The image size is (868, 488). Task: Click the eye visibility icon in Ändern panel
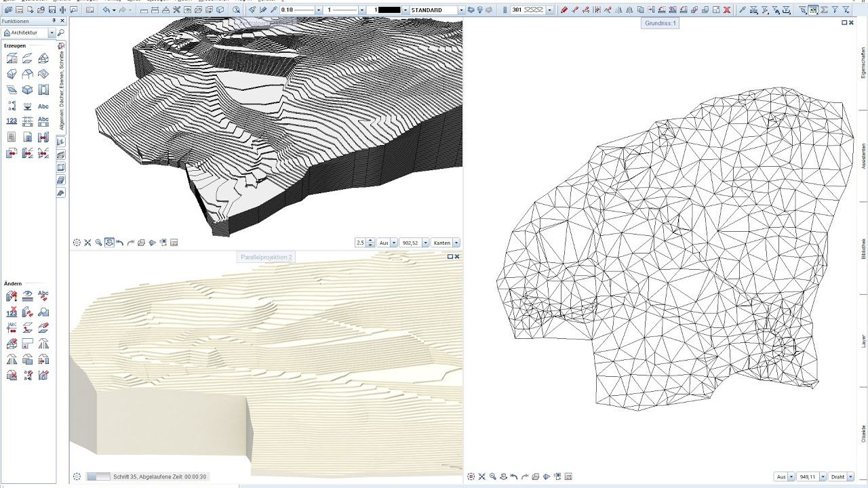[28, 296]
